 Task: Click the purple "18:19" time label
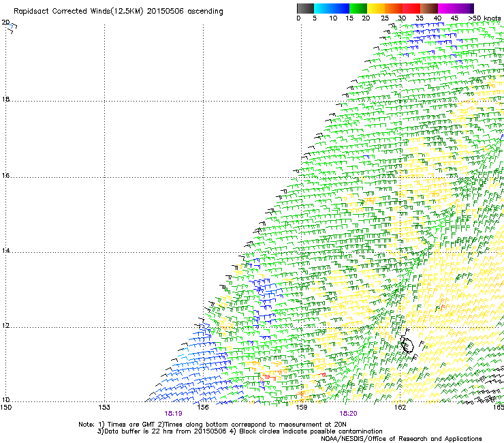pyautogui.click(x=173, y=414)
